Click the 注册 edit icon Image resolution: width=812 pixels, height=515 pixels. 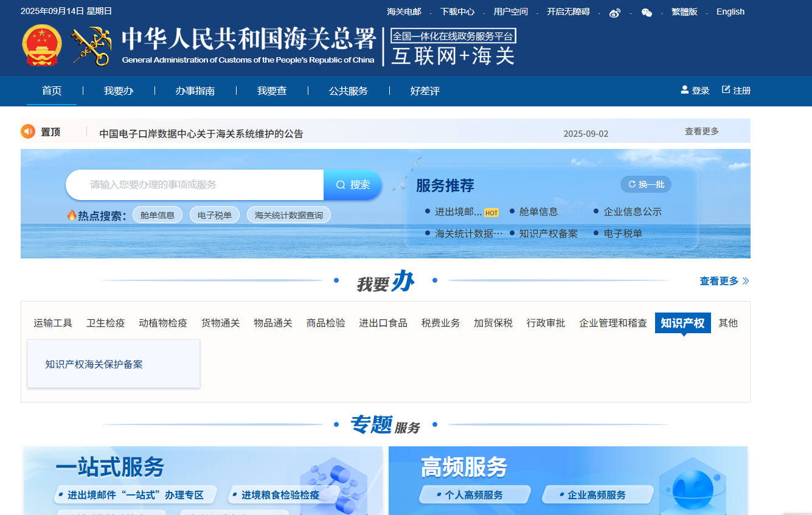point(726,90)
